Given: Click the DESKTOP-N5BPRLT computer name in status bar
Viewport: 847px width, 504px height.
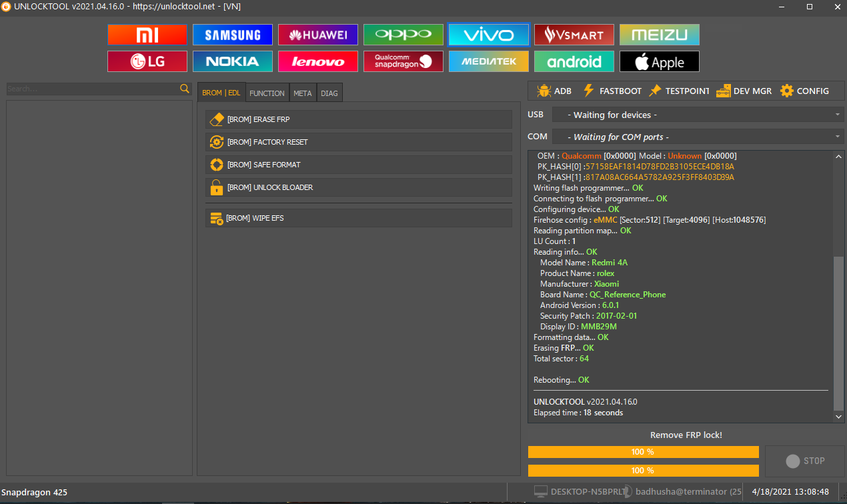Looking at the screenshot, I should coord(582,492).
